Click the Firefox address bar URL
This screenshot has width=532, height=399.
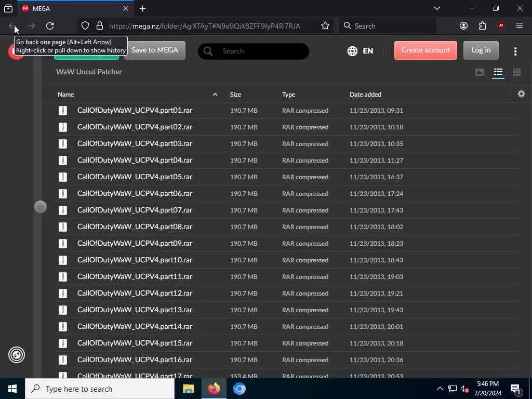[x=204, y=26]
